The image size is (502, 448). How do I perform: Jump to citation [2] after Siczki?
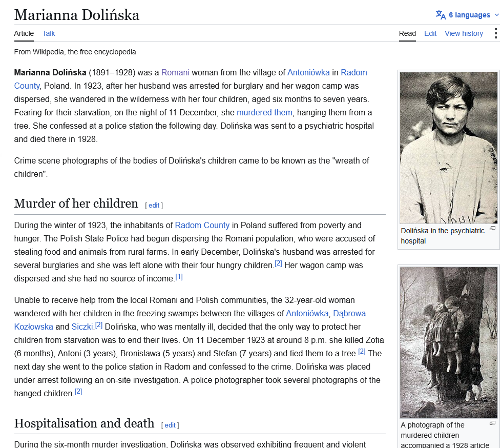pyautogui.click(x=98, y=325)
